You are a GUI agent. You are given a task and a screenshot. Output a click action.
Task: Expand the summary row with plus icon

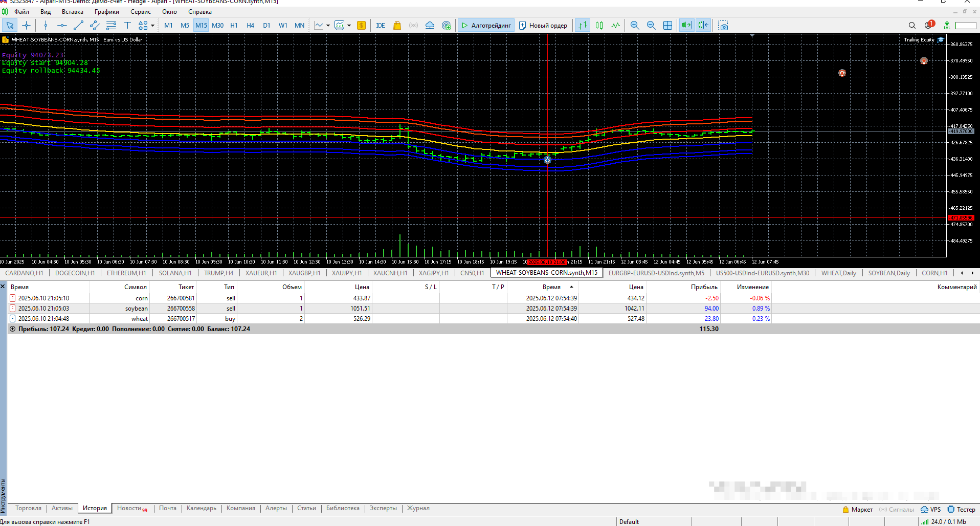pyautogui.click(x=13, y=329)
